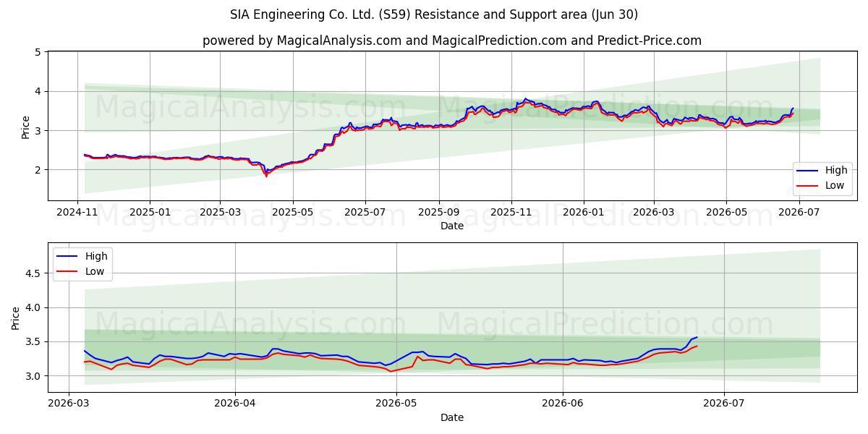Click the 2025-03 date tick label
Viewport: 868px width, 434px height.
tap(219, 213)
